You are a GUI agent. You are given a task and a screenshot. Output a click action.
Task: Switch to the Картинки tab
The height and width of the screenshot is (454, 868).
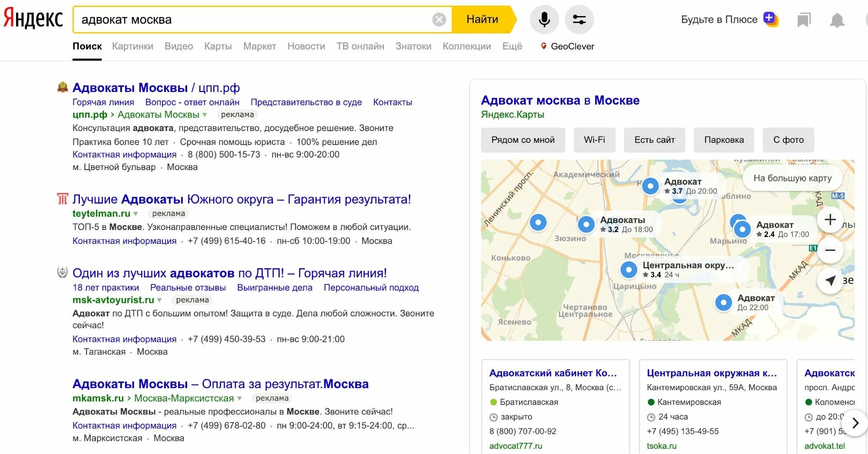coord(132,46)
